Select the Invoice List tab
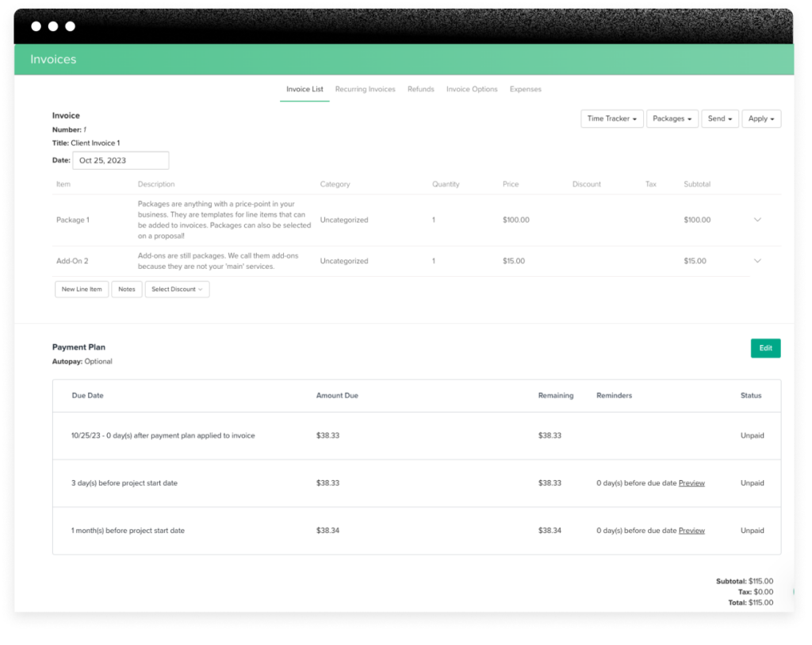 (304, 89)
